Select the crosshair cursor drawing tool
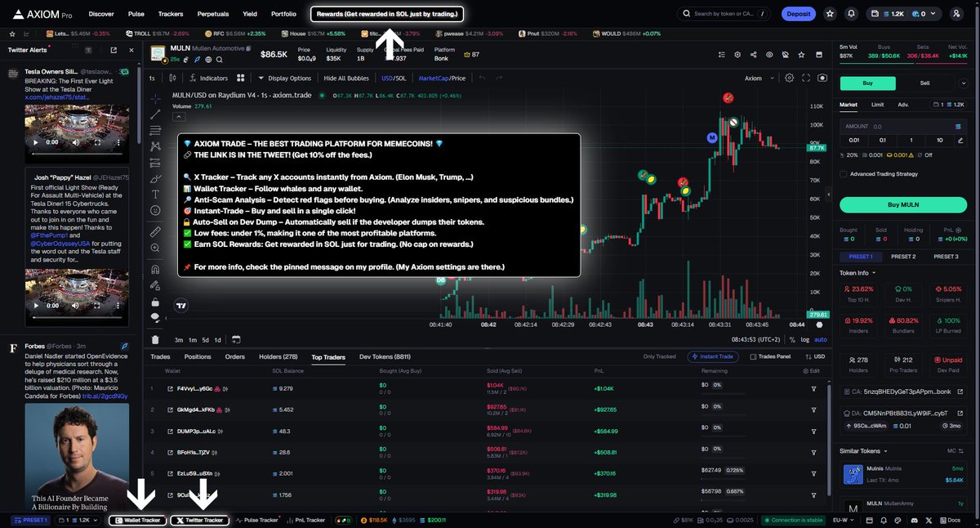The height and width of the screenshot is (528, 980). point(155,97)
